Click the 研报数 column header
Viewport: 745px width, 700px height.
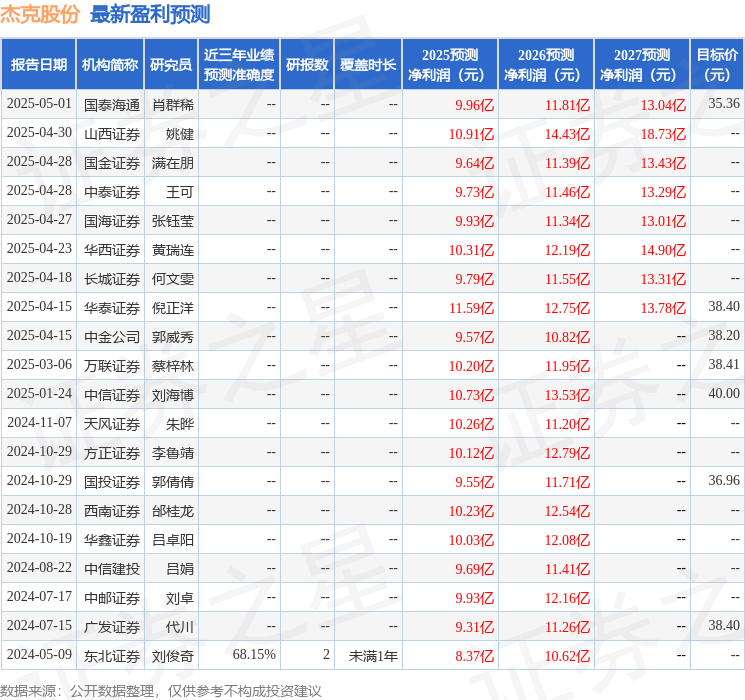pos(307,64)
